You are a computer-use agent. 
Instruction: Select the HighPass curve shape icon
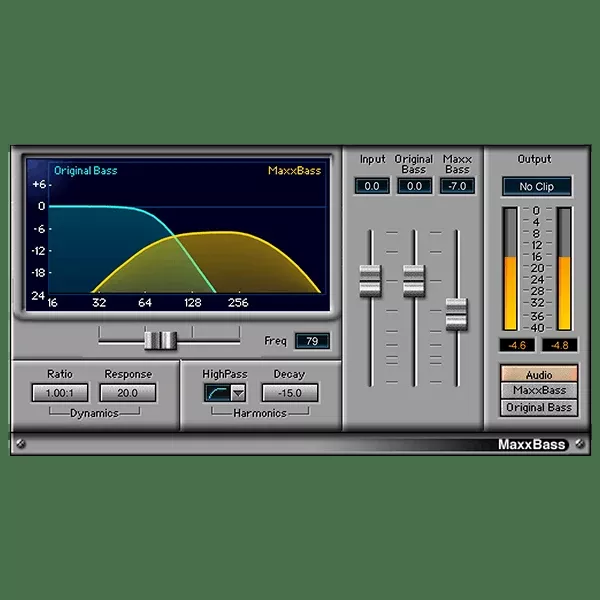pos(217,393)
